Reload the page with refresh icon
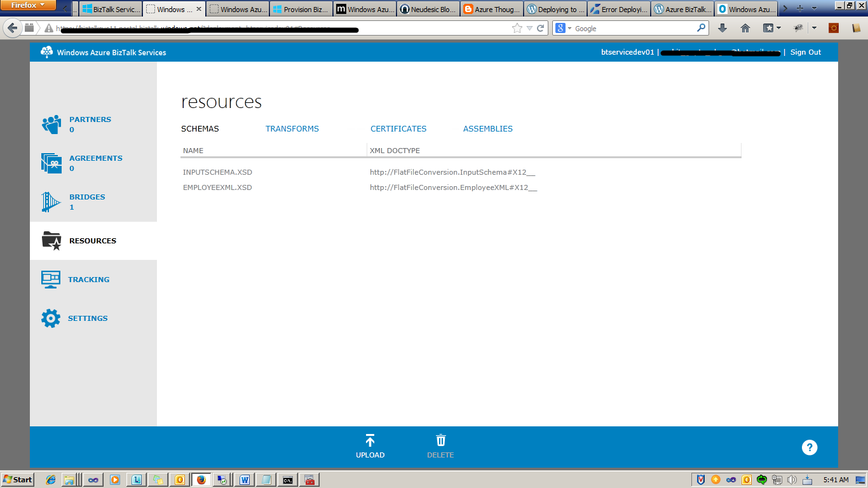Image resolution: width=868 pixels, height=488 pixels. (541, 28)
